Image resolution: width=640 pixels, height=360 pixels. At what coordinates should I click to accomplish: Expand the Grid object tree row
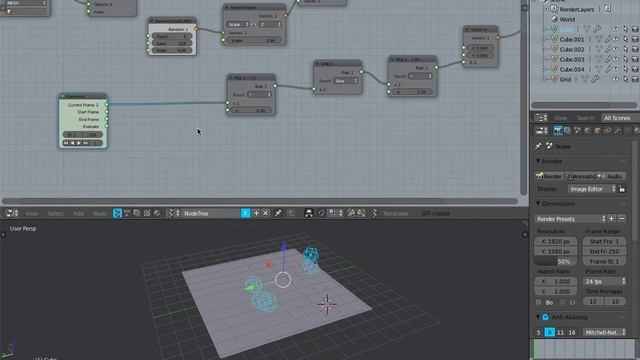543,79
